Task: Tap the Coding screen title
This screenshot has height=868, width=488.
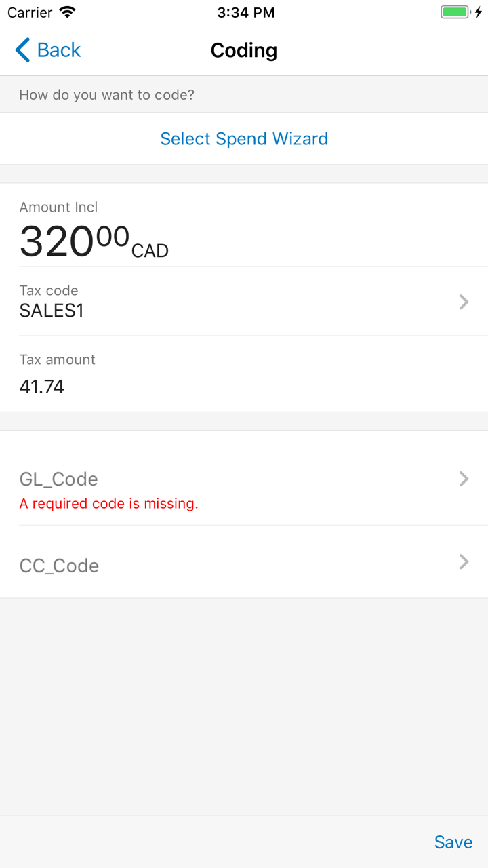Action: pos(244,50)
